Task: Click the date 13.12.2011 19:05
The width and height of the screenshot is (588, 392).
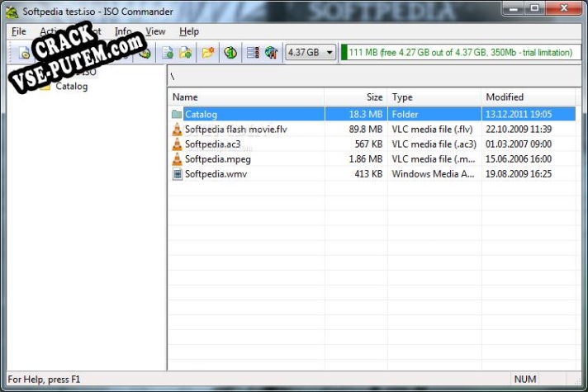Action: pyautogui.click(x=519, y=115)
